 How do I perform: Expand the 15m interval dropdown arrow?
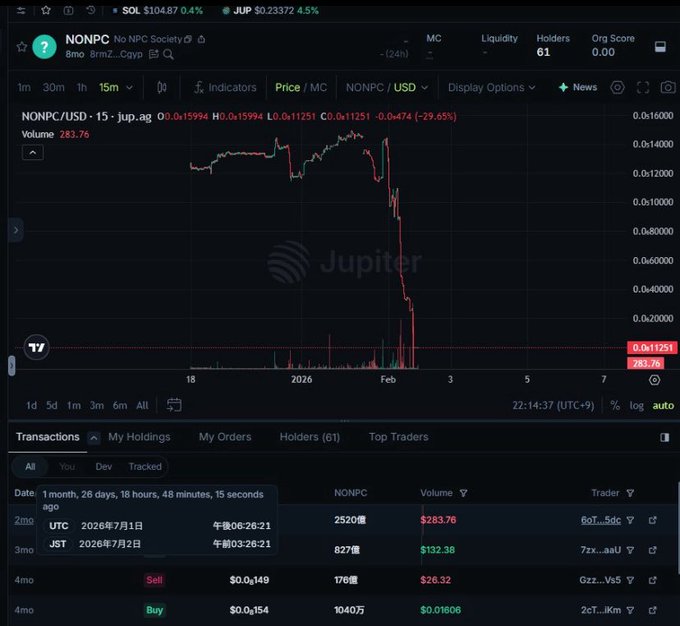[x=129, y=88]
